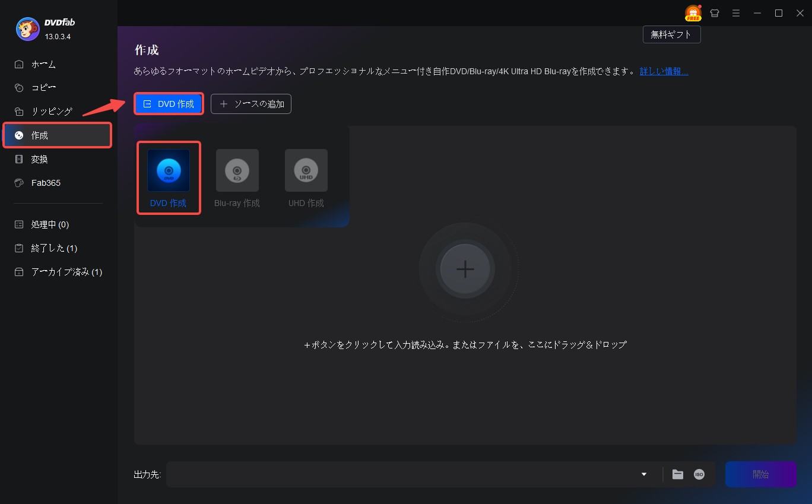Viewport: 812px width, 504px height.
Task: Click the blue DVD 作成 mode button
Action: click(x=169, y=104)
